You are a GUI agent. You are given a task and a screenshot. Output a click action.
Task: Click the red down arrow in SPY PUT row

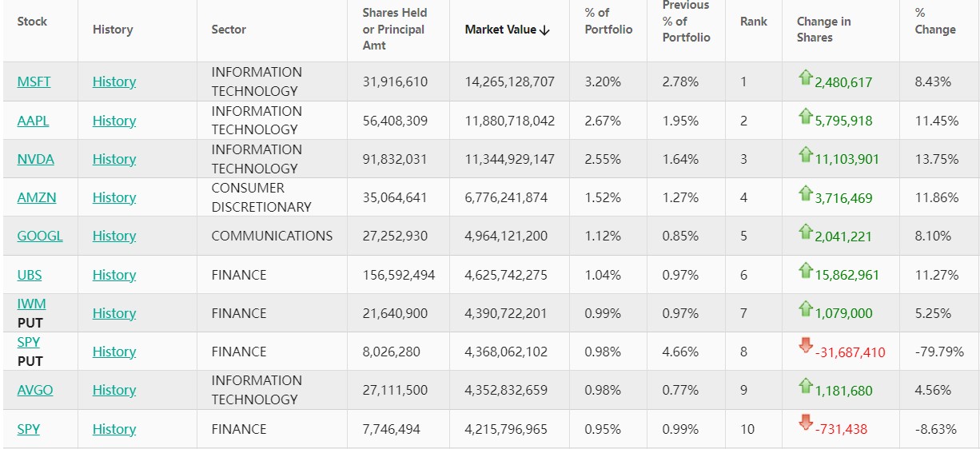click(x=805, y=346)
